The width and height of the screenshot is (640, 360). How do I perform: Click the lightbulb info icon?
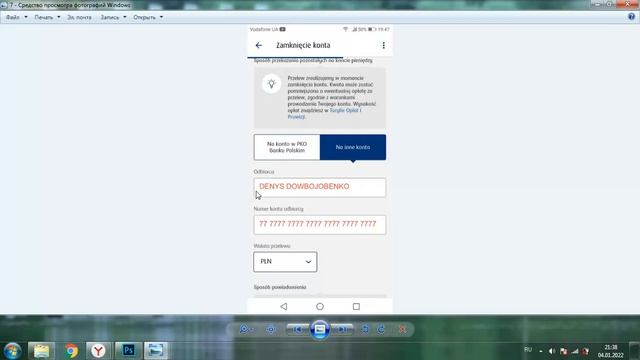(x=271, y=84)
